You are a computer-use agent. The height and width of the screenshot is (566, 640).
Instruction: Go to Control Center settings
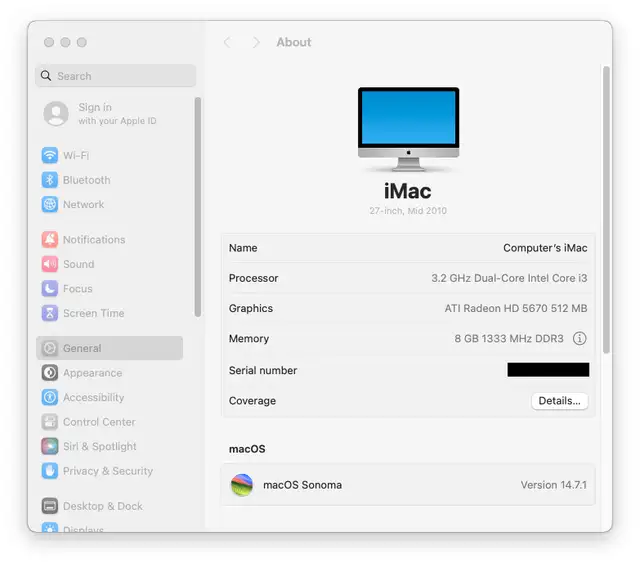click(98, 422)
